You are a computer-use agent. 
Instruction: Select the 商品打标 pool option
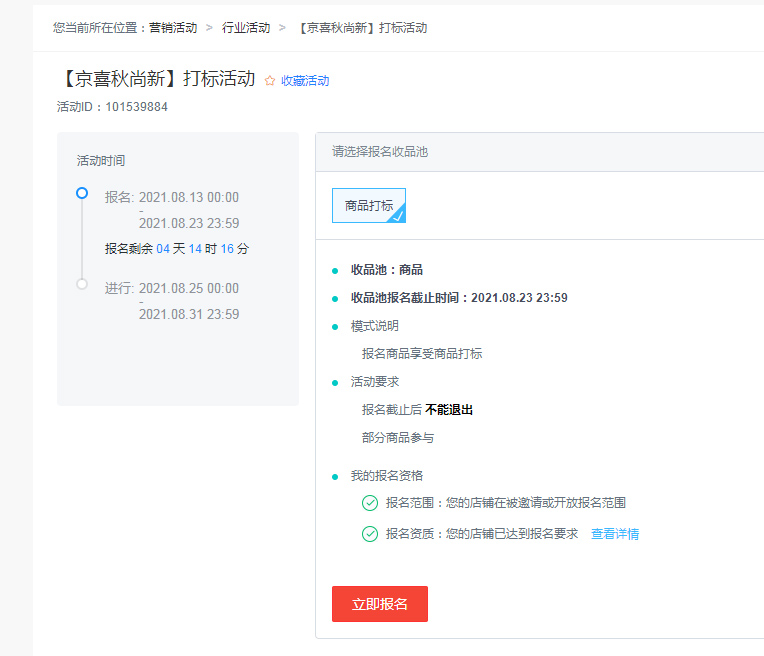[369, 206]
